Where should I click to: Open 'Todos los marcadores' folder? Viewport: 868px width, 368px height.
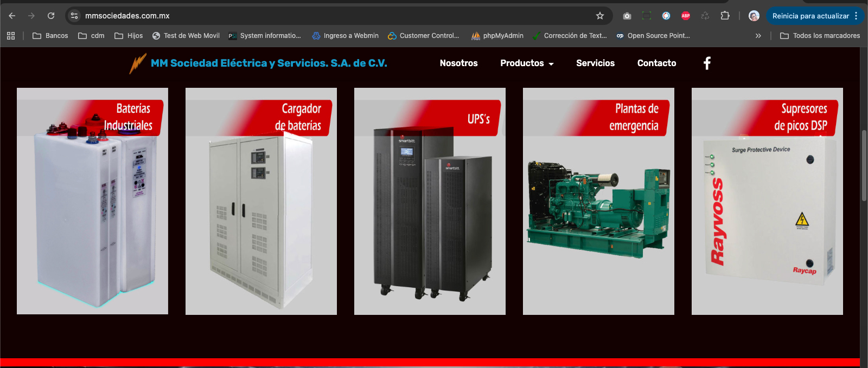[x=820, y=36]
